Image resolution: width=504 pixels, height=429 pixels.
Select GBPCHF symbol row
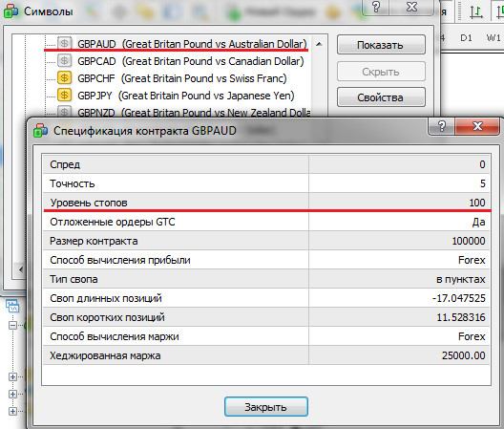pos(182,78)
